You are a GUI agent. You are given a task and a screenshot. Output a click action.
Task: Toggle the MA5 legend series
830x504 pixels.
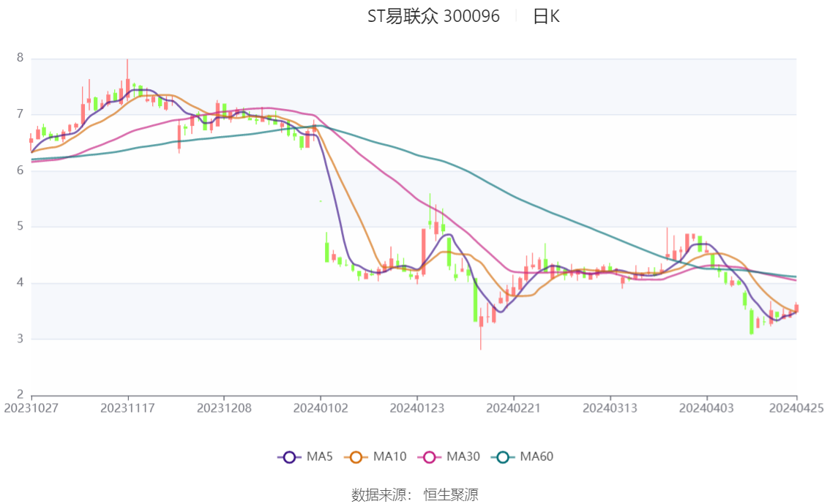[305, 457]
